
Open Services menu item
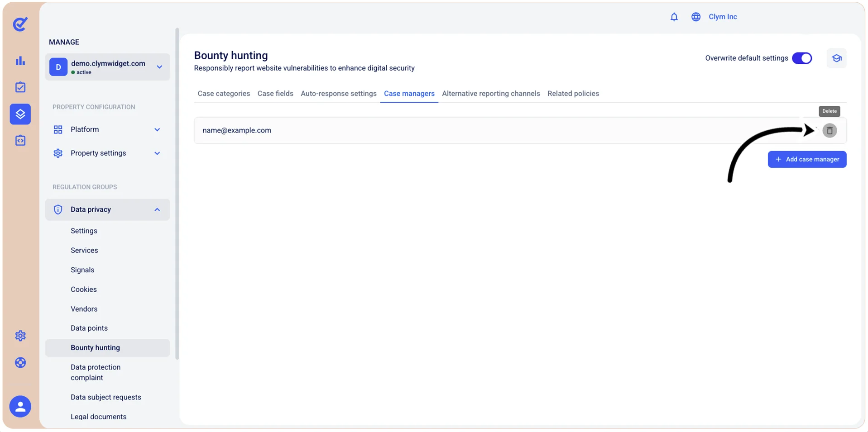coord(84,250)
